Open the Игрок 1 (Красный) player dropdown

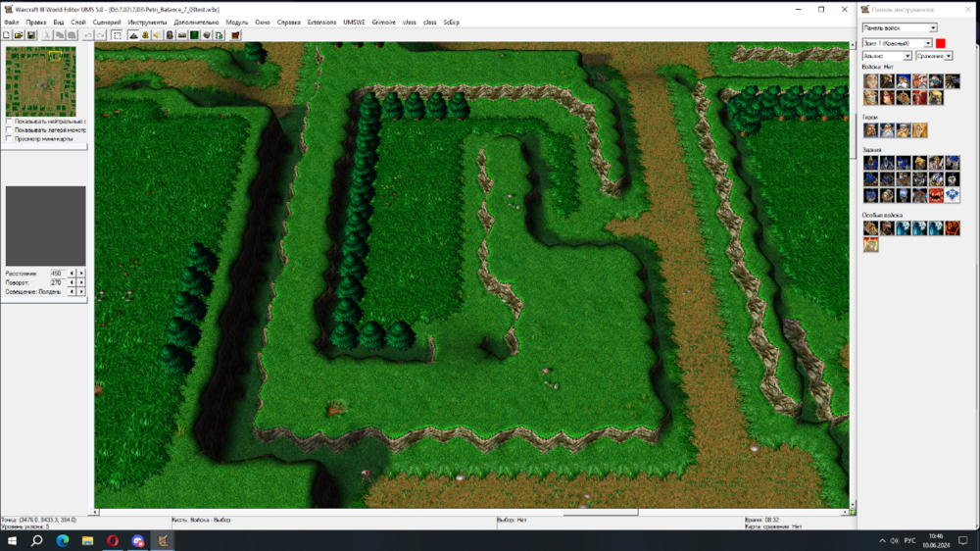point(928,43)
